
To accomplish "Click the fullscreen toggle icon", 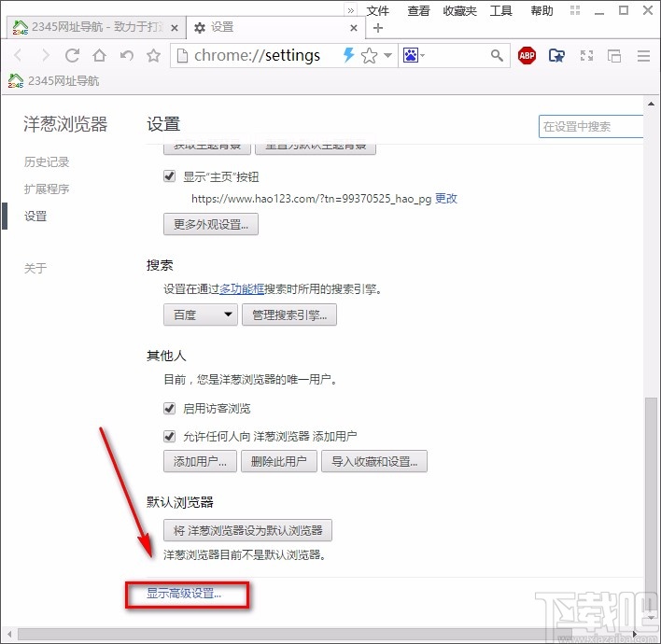I will pos(586,55).
